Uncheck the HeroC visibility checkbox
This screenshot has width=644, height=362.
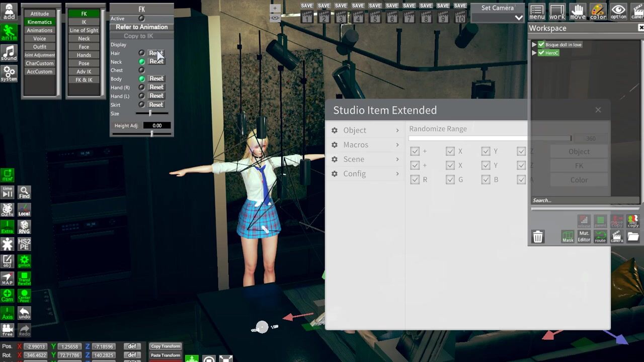(x=541, y=53)
